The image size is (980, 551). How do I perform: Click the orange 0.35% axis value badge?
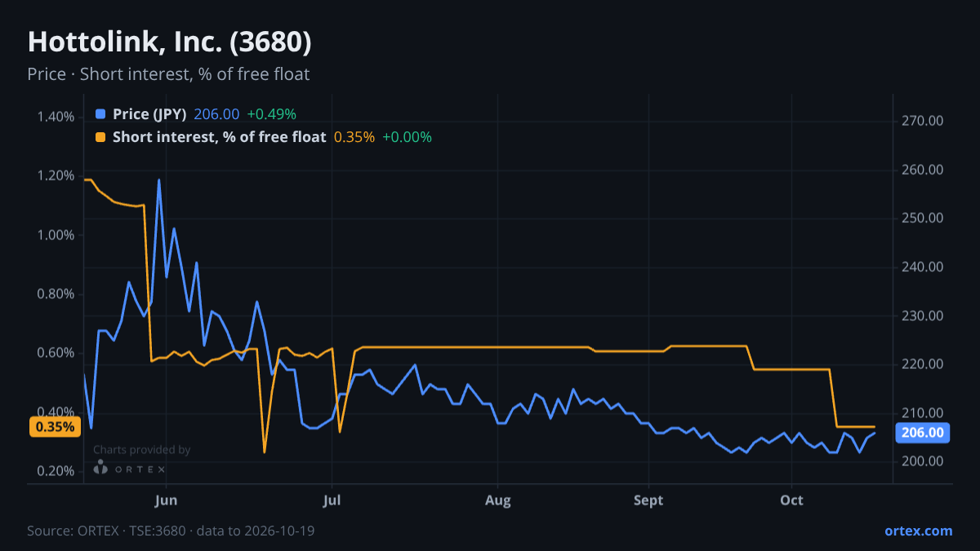tap(55, 426)
